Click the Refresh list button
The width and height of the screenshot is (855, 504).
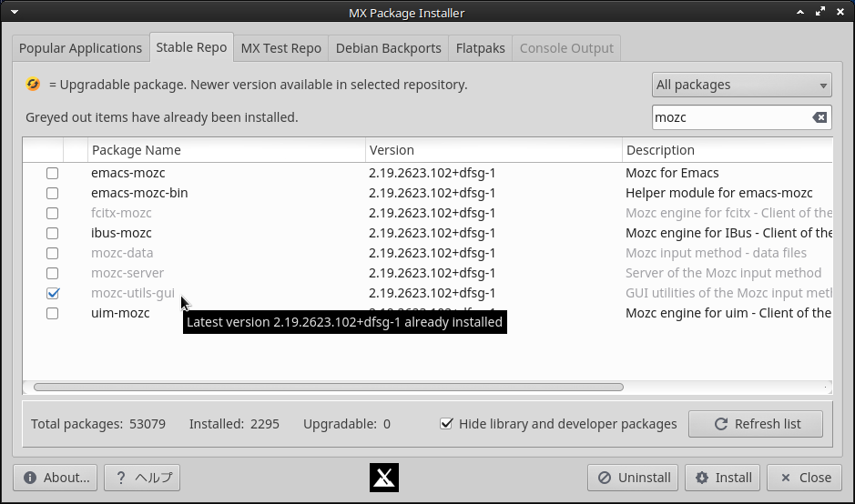coord(756,424)
